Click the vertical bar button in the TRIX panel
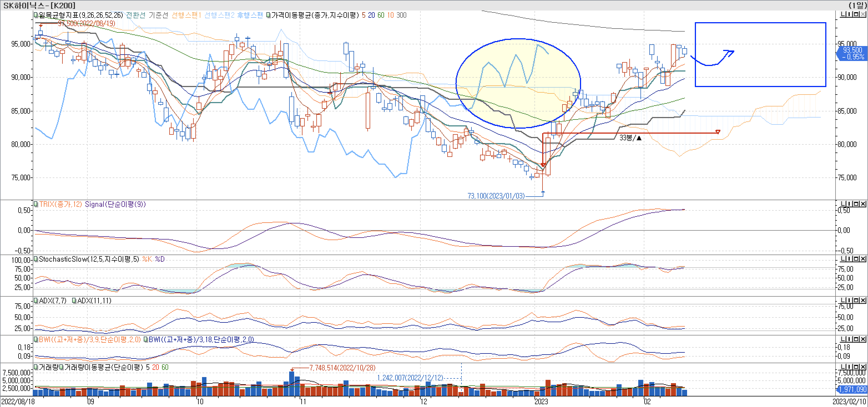The height and width of the screenshot is (407, 868). [x=850, y=204]
